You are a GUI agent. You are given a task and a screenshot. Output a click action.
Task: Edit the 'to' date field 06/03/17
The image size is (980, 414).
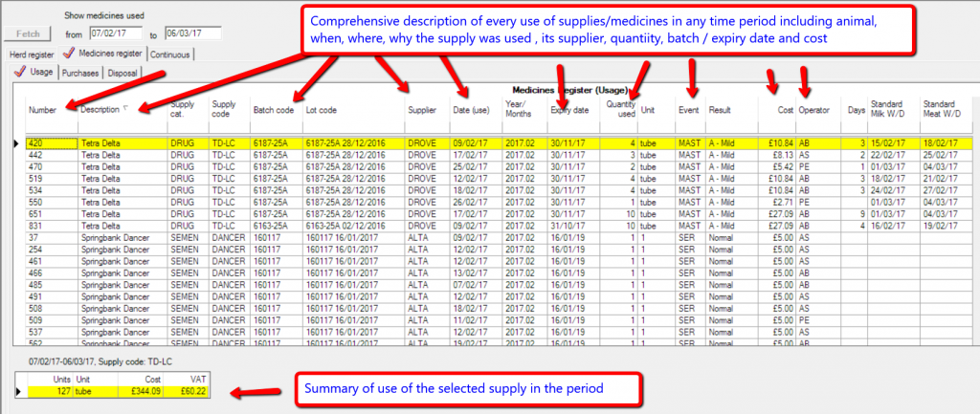pos(193,33)
